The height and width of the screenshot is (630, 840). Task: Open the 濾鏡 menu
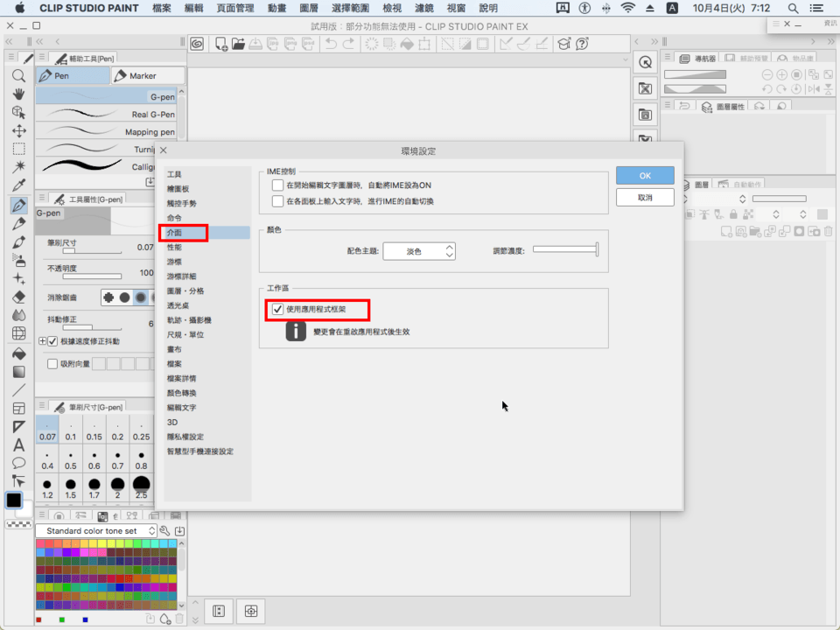[x=424, y=8]
